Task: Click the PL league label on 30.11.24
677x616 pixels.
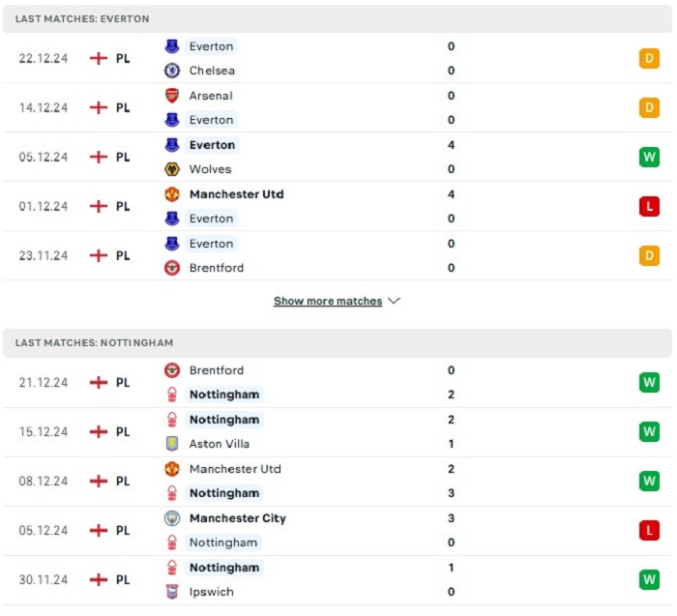Action: coord(123,579)
